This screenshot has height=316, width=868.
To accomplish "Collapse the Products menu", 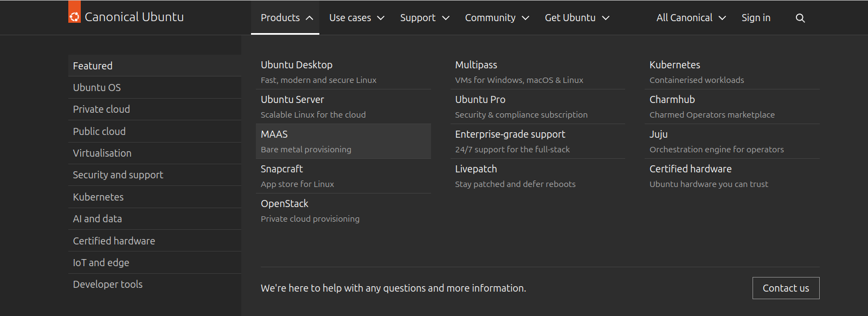I will [x=286, y=18].
